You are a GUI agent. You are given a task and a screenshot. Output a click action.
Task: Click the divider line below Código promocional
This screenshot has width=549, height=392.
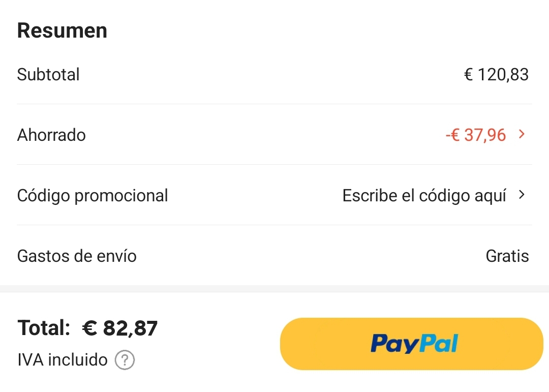pyautogui.click(x=274, y=225)
